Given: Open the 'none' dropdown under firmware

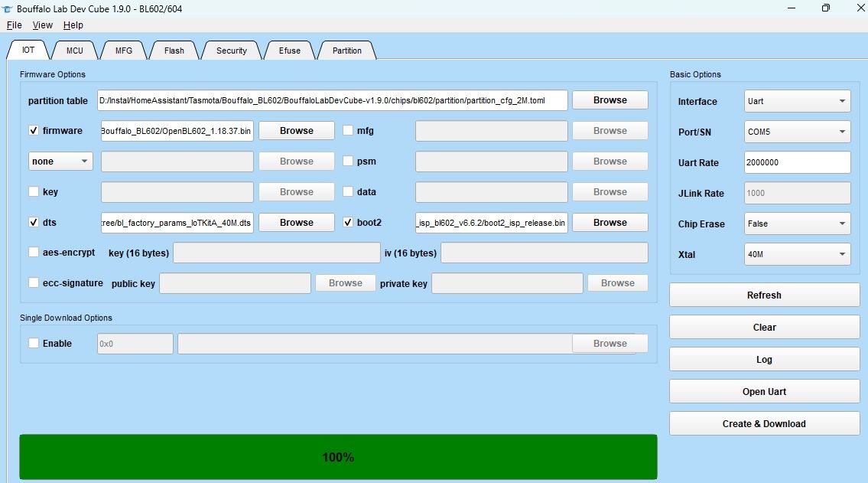Looking at the screenshot, I should [60, 162].
